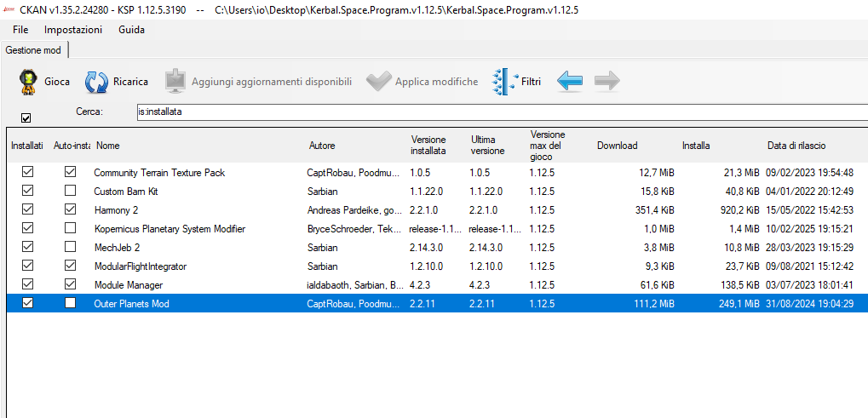This screenshot has height=418, width=868.
Task: Click the CKAN app icon in title bar
Action: tap(9, 10)
